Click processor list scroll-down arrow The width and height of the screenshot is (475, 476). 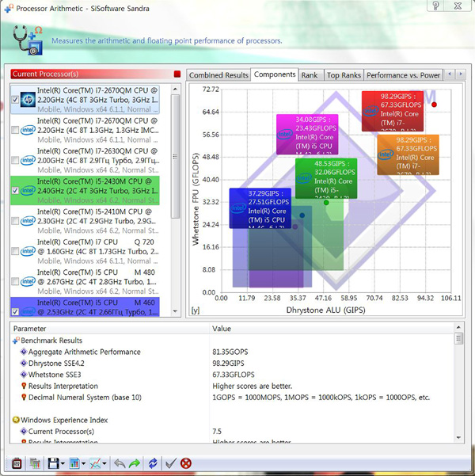pos(175,311)
